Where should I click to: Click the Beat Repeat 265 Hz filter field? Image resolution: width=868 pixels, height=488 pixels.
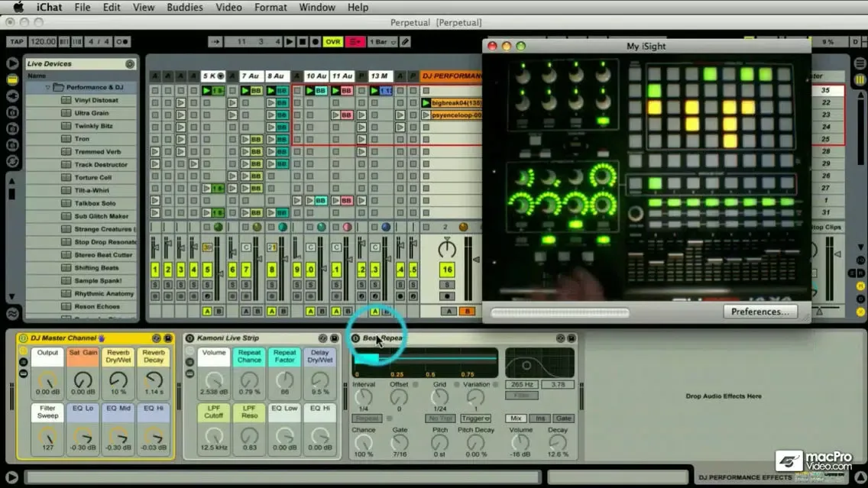pos(522,385)
